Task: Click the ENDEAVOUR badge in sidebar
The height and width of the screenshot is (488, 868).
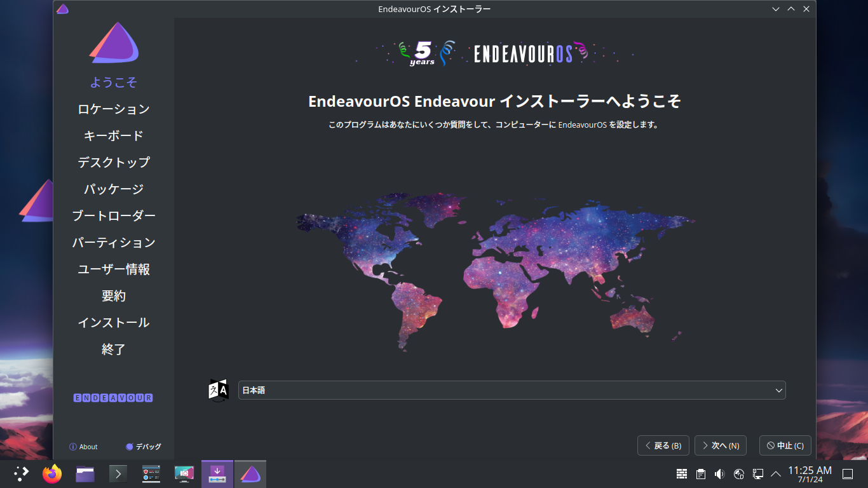Action: point(113,398)
